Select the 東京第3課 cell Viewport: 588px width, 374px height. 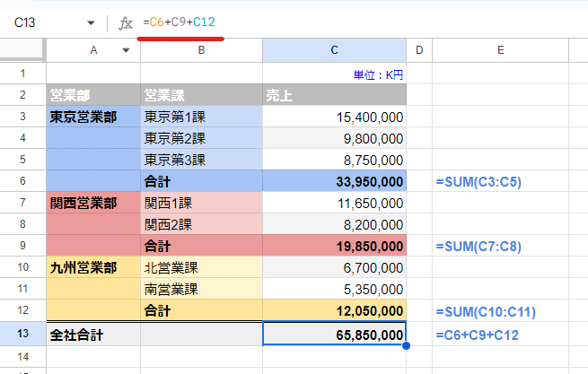pos(201,160)
